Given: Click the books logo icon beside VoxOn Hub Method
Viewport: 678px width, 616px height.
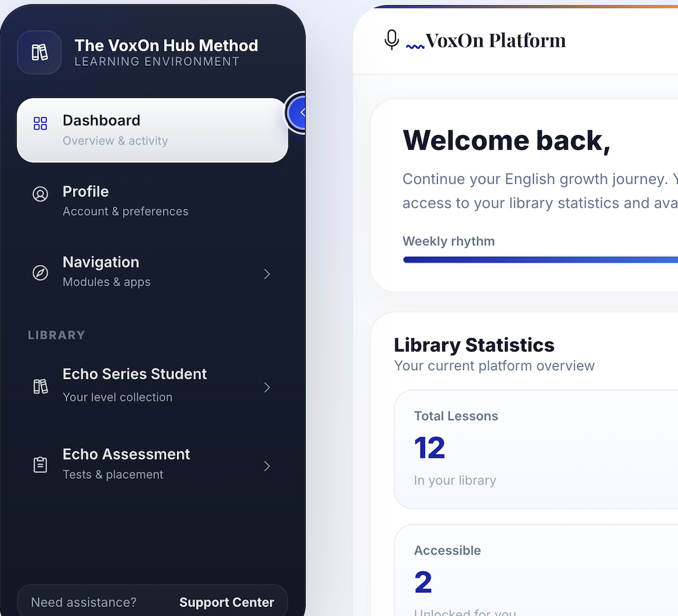Looking at the screenshot, I should point(39,53).
